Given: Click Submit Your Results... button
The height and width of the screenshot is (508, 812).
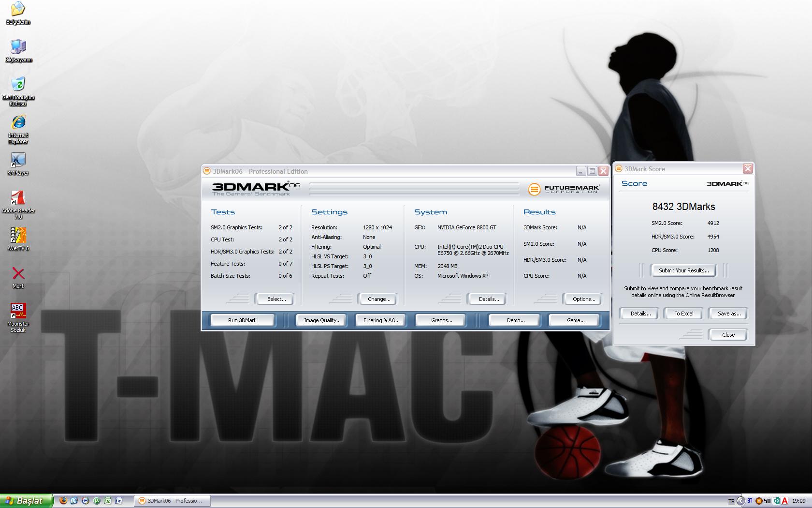Looking at the screenshot, I should 683,270.
